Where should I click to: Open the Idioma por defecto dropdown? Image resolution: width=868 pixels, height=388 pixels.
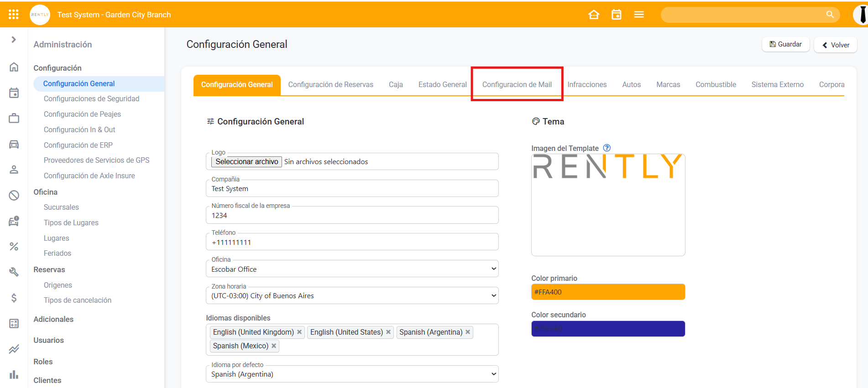click(352, 374)
